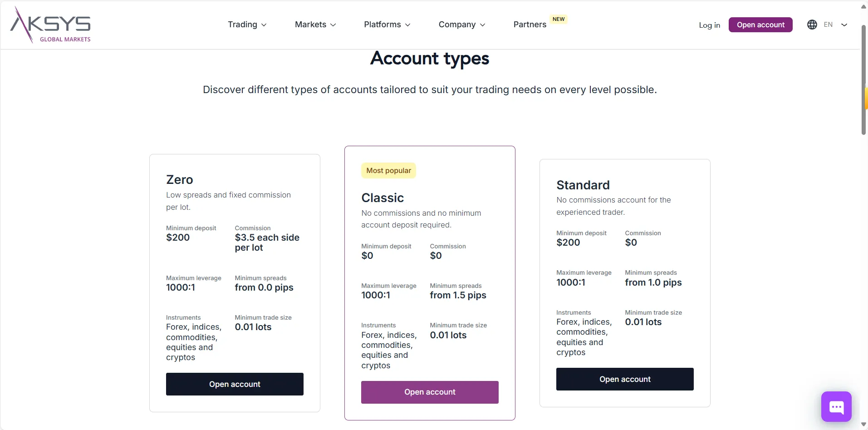Open a Standard account

point(625,379)
